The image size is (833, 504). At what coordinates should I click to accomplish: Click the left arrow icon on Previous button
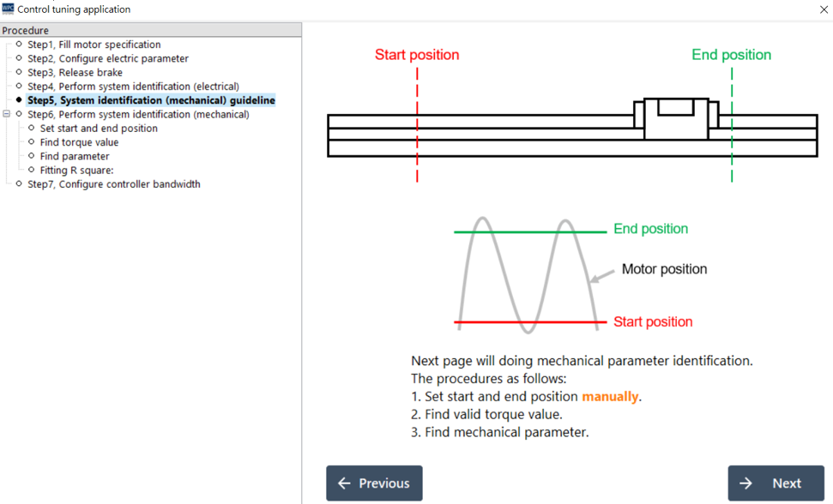pos(344,483)
